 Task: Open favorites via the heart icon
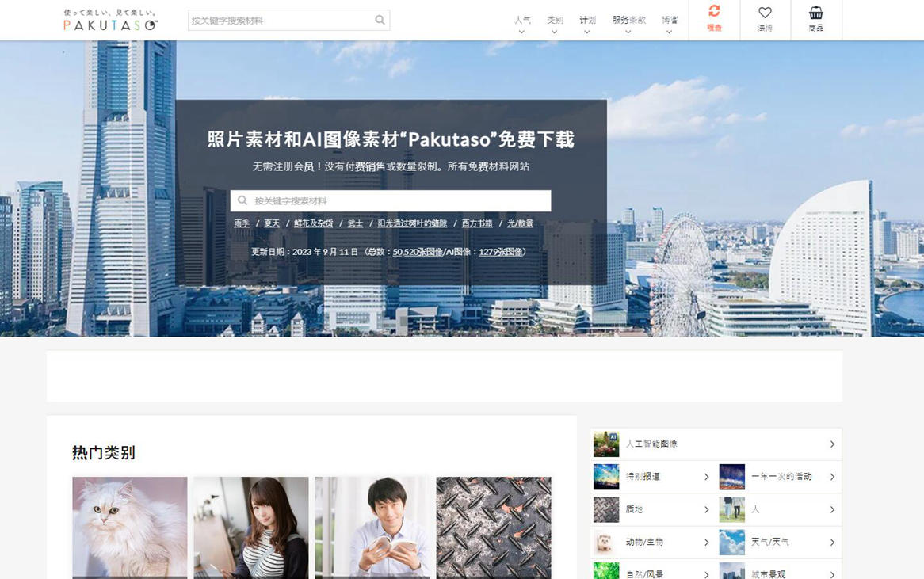coord(765,13)
